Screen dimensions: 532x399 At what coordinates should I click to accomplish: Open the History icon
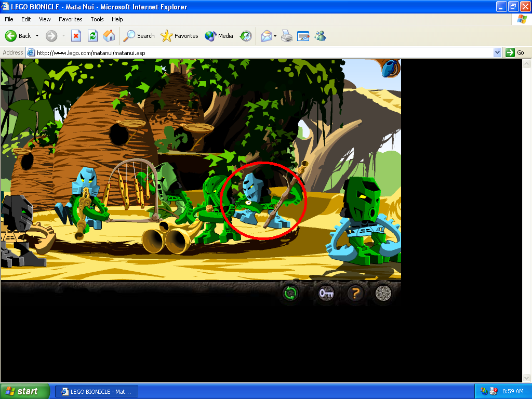point(246,36)
